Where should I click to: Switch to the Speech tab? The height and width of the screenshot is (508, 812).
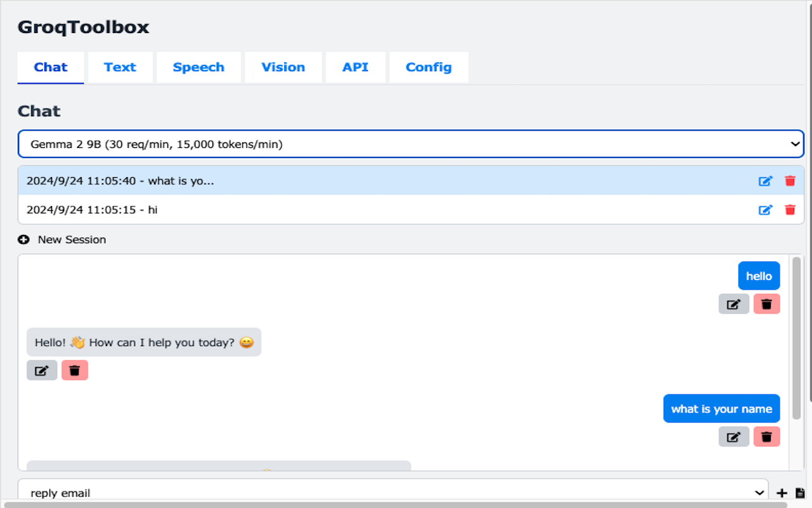199,67
